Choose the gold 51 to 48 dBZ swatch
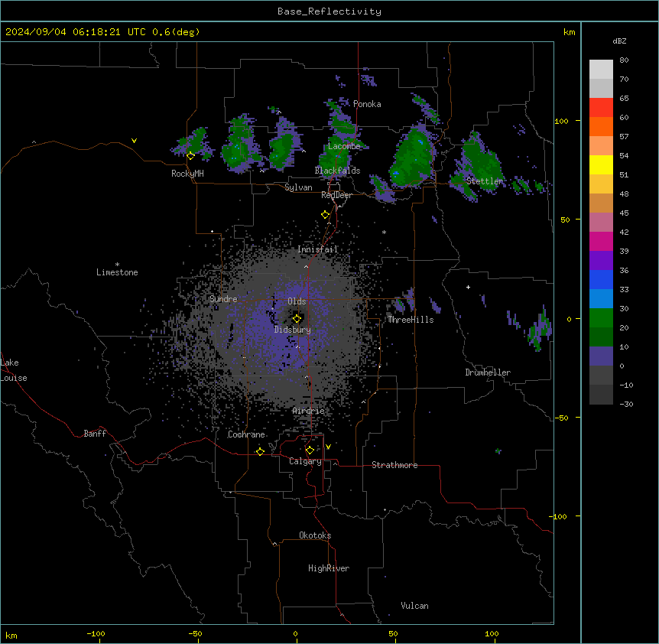The image size is (659, 644). tap(601, 184)
